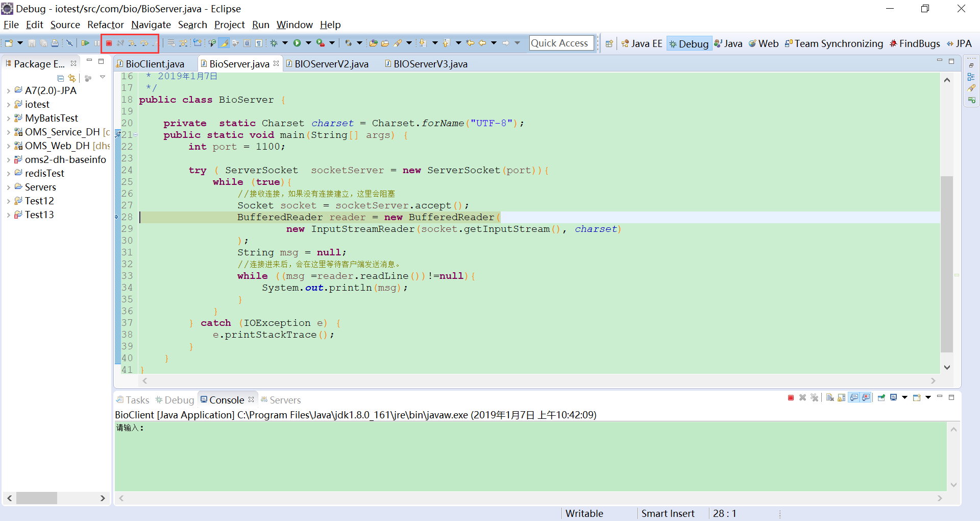The image size is (980, 521).
Task: Expand the Servers project node
Action: tap(9, 187)
